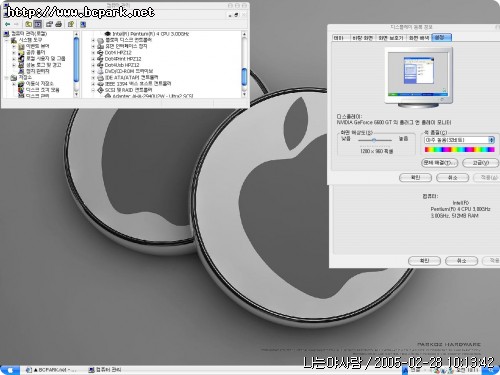This screenshot has width=500, height=375.
Task: Click the Forward arrow in Computer Management toolbar
Action: click(16, 24)
